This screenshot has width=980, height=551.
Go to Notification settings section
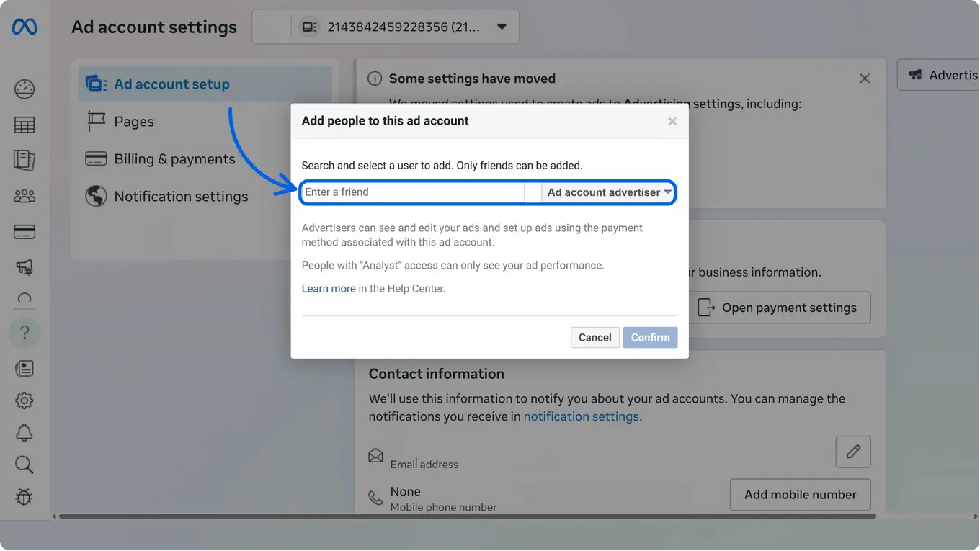[x=180, y=196]
